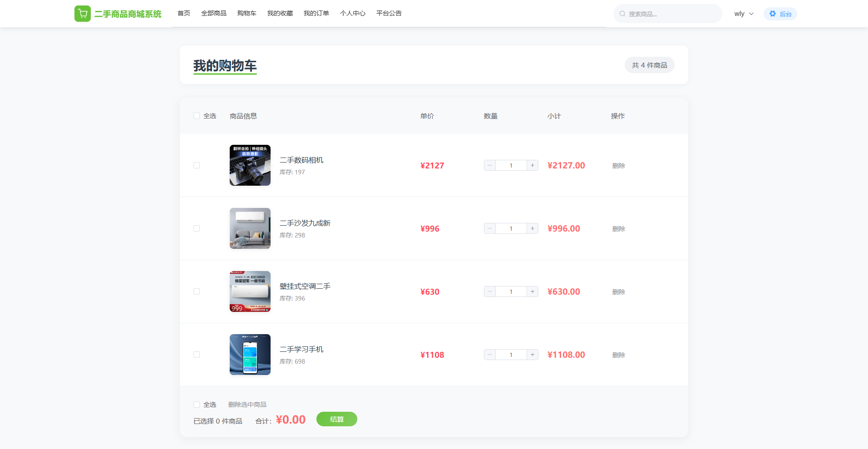Screen dimensions: 868x449
Task: Check the 全选 box in table header
Action: pyautogui.click(x=197, y=116)
